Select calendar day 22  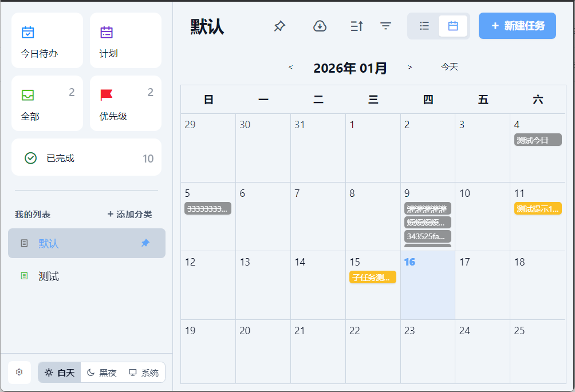[x=373, y=351]
